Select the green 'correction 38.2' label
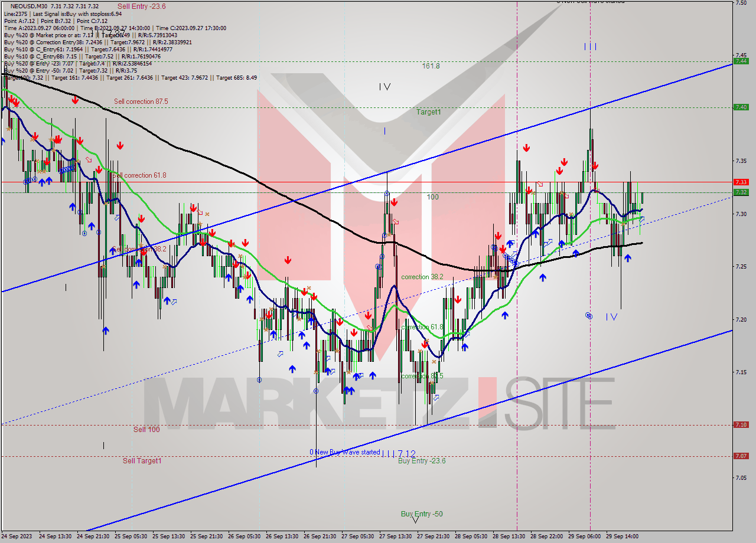The image size is (756, 543). click(x=422, y=277)
